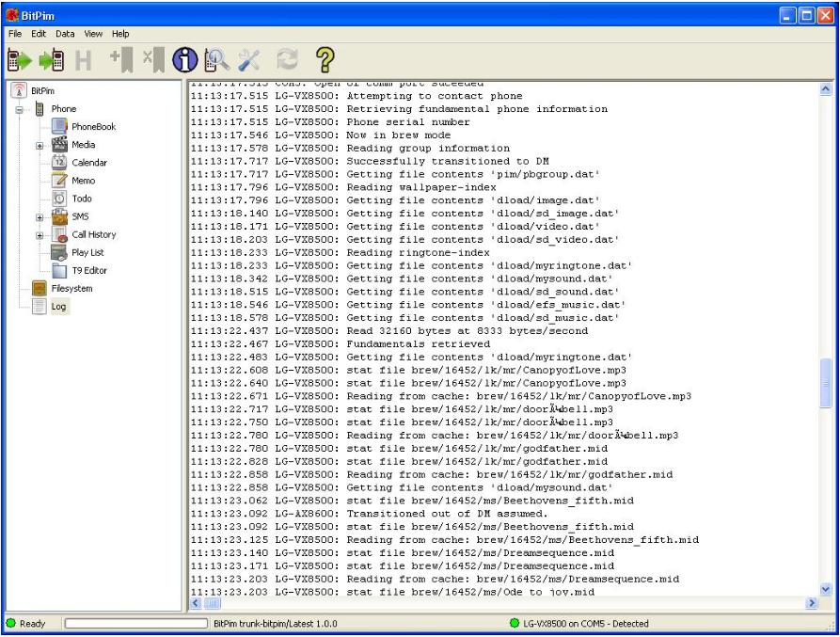Click the log vertical scrollbar down arrow

(826, 589)
